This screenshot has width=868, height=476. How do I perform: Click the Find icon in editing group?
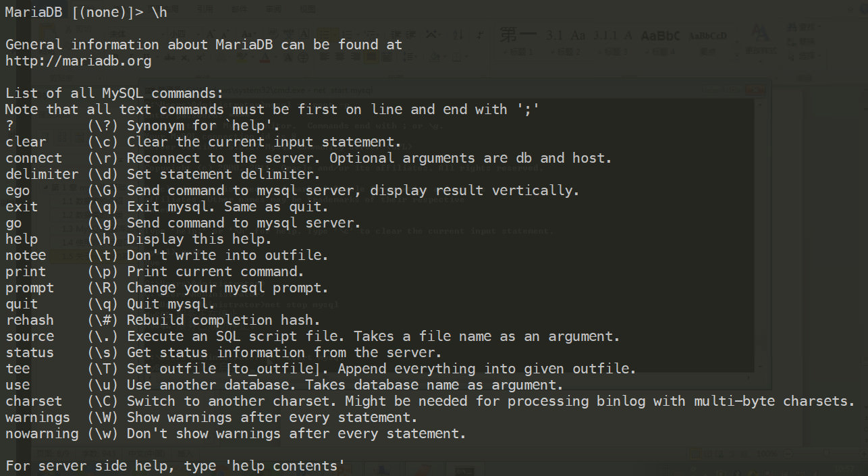pos(792,27)
